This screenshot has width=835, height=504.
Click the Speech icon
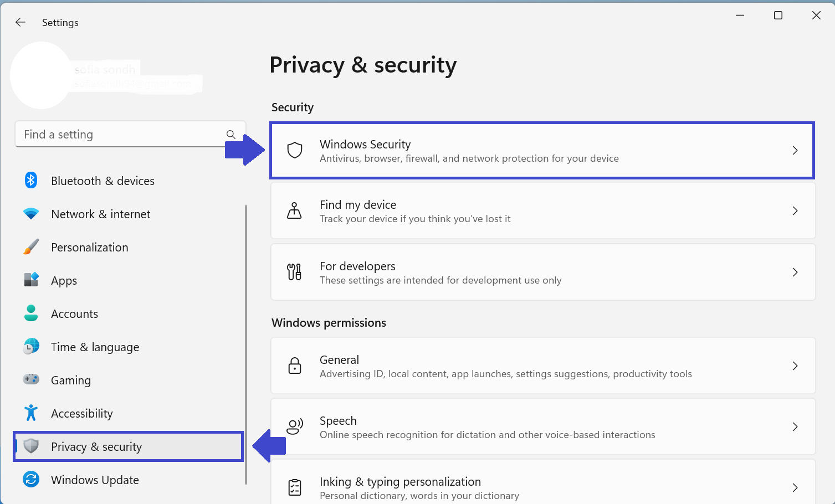coord(295,426)
